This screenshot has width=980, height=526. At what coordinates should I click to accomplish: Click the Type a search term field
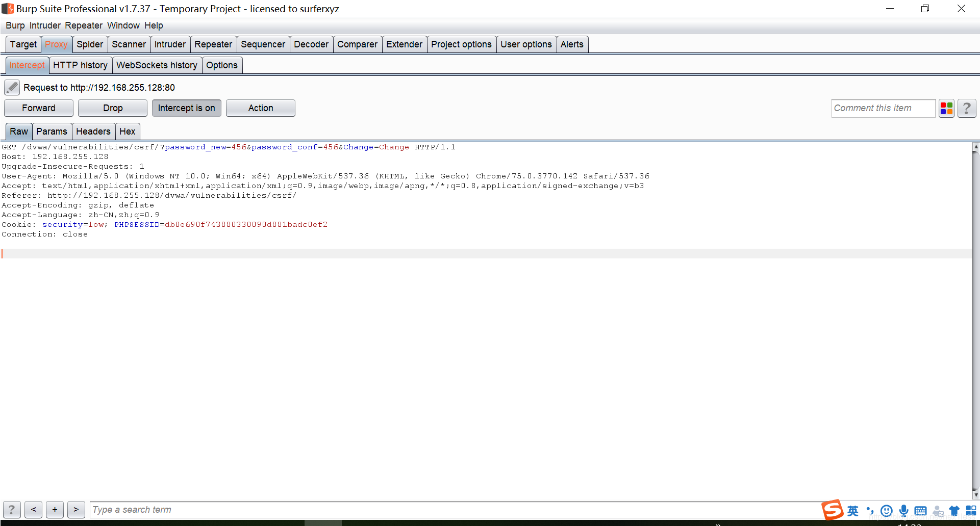click(454, 510)
